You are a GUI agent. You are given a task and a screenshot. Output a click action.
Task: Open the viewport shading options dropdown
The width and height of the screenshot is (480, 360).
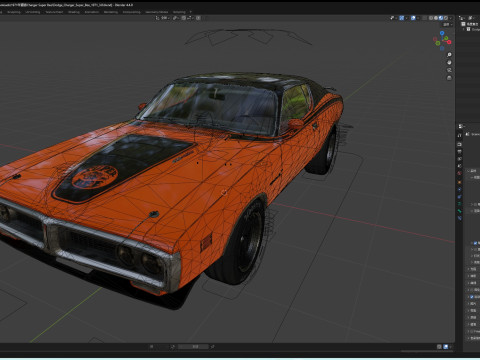(451, 18)
